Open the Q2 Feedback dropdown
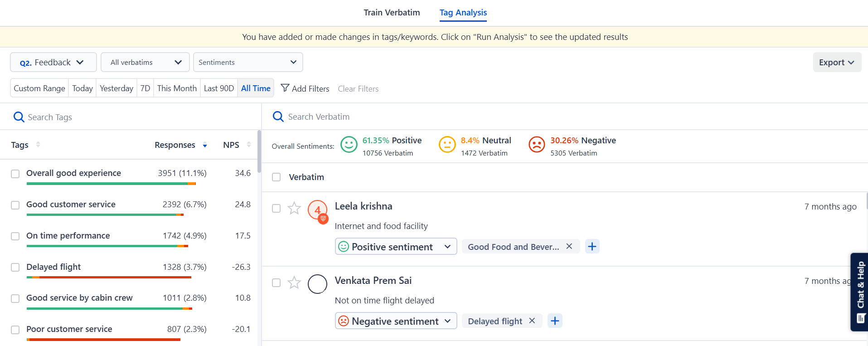Viewport: 868px width, 346px height. (x=53, y=62)
